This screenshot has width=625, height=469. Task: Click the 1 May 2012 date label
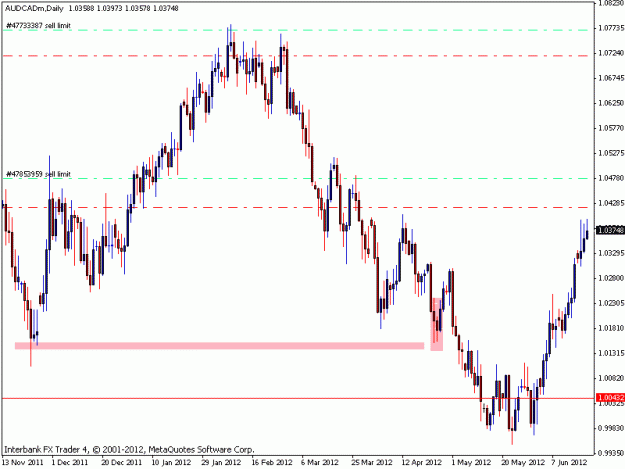click(471, 463)
